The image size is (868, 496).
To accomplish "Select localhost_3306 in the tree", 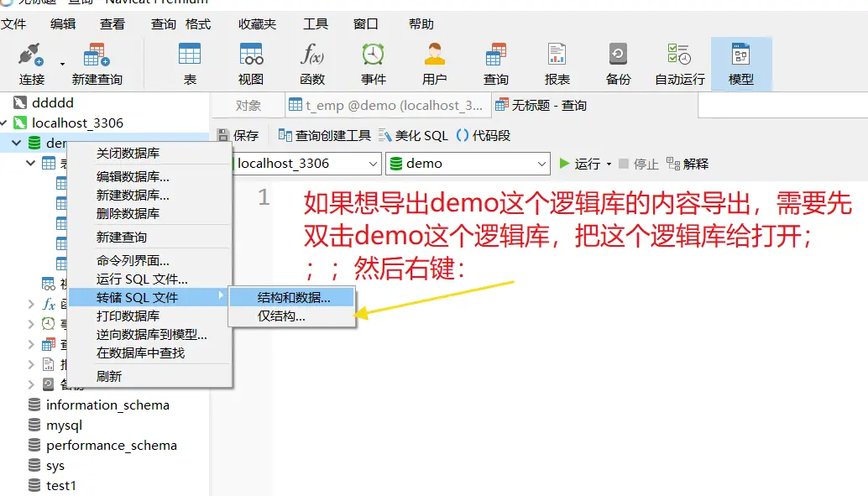I will [x=77, y=123].
